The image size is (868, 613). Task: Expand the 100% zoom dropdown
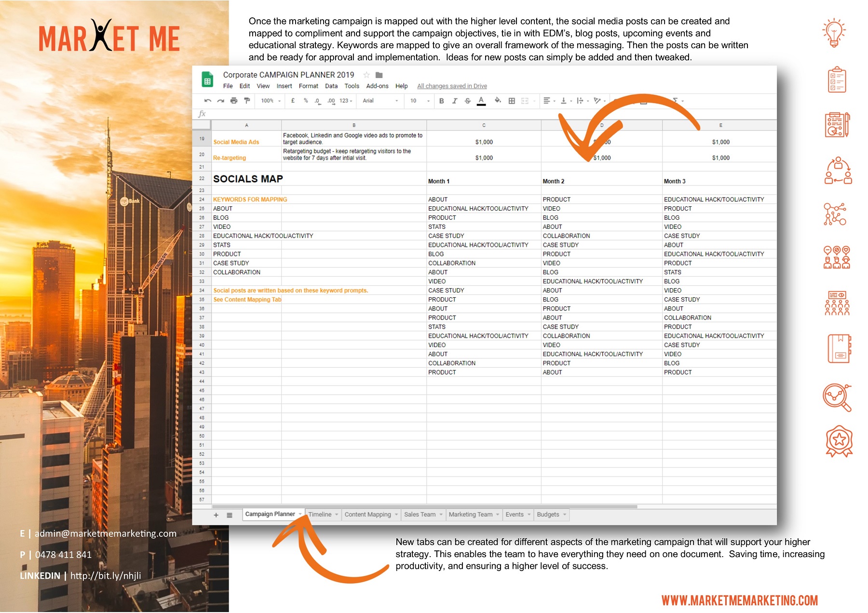271,101
